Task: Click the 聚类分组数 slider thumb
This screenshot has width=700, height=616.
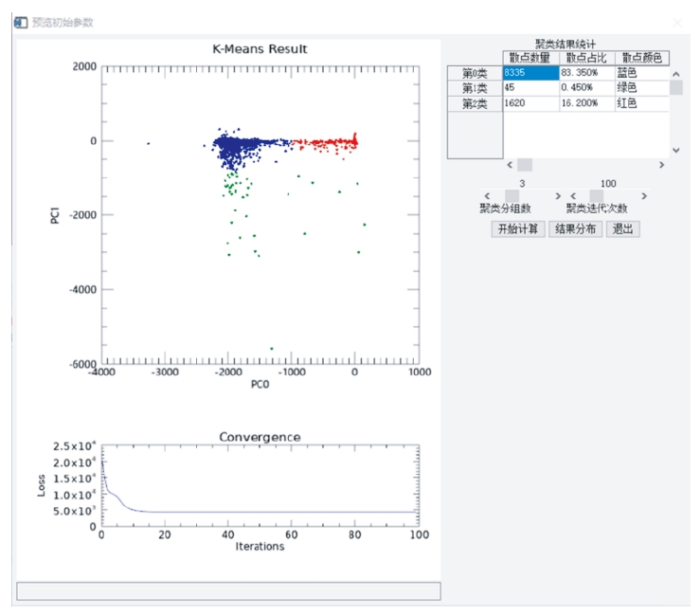Action: point(512,196)
